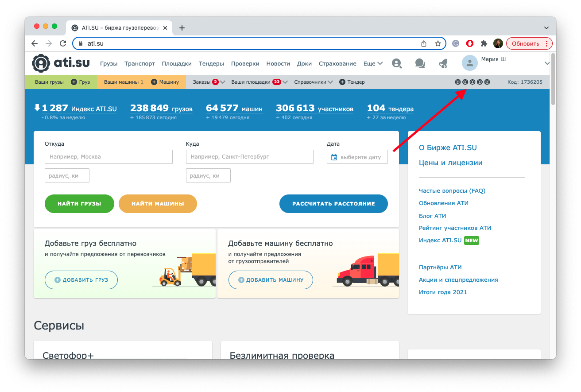Click the Мария Ш profile avatar
Viewport: 581px width, 392px height.
470,63
